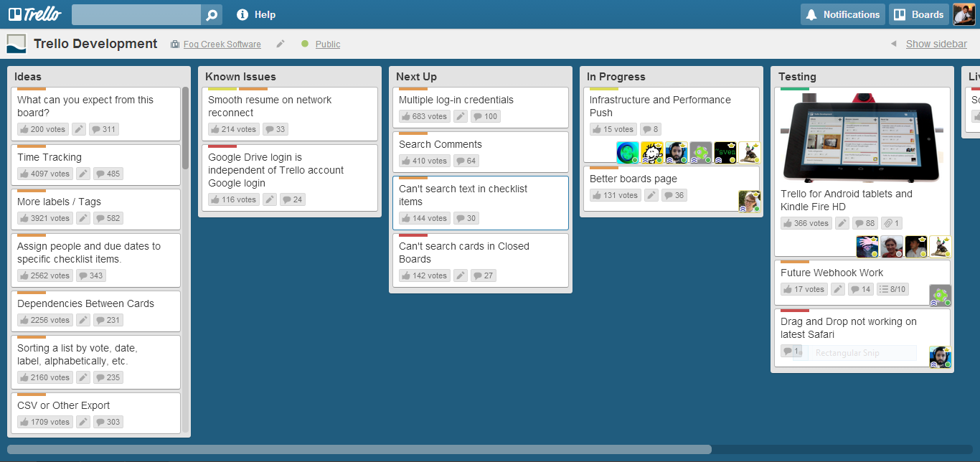Open the Help menu

[x=256, y=15]
